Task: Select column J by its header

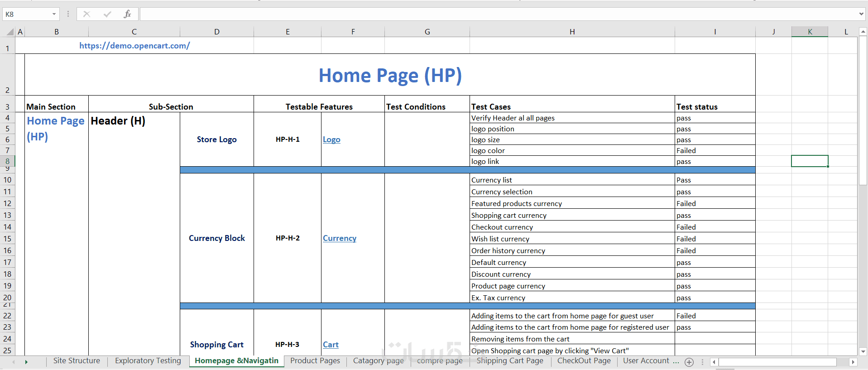Action: [x=773, y=32]
